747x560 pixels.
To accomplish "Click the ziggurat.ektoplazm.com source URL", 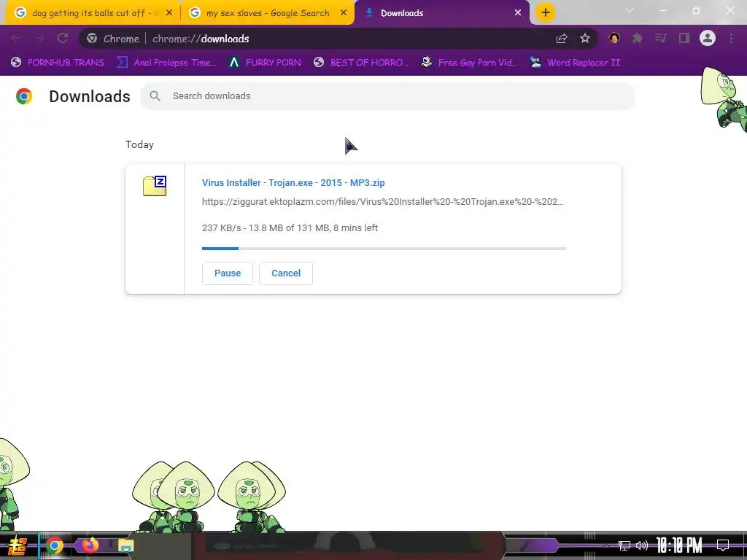I will (x=382, y=202).
